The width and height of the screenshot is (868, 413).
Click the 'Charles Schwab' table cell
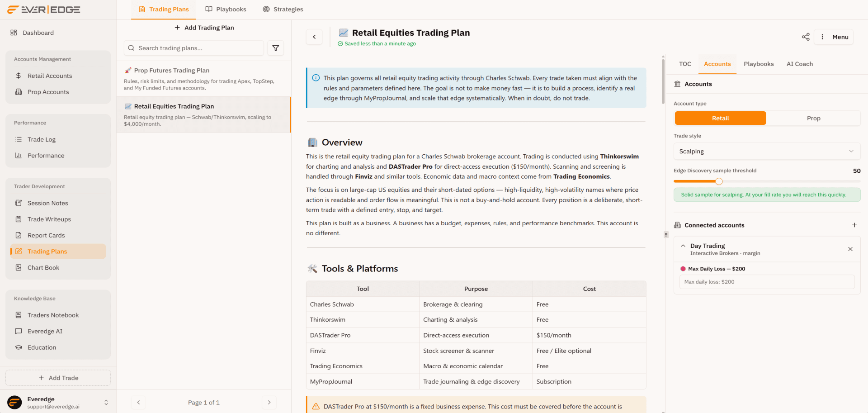tap(363, 304)
